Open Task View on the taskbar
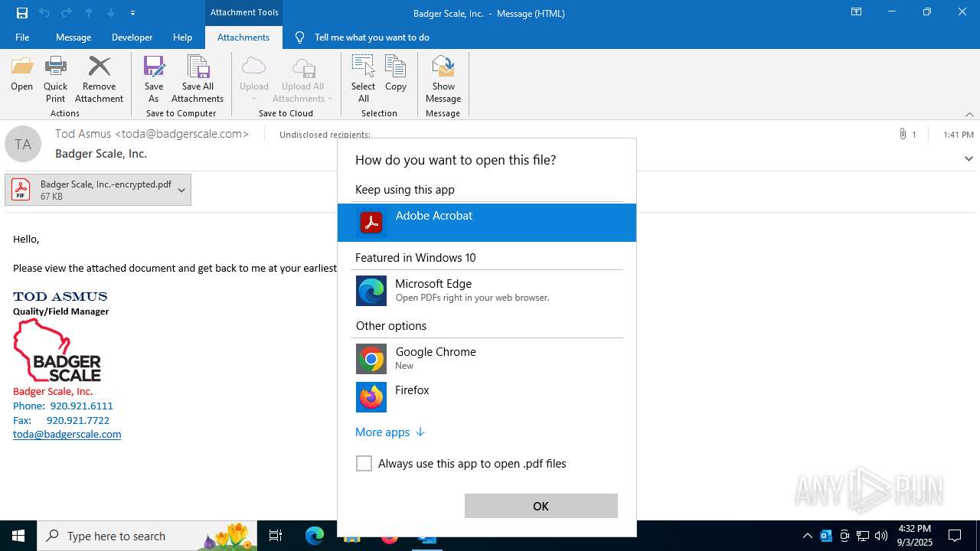The image size is (980, 551). pyautogui.click(x=276, y=536)
